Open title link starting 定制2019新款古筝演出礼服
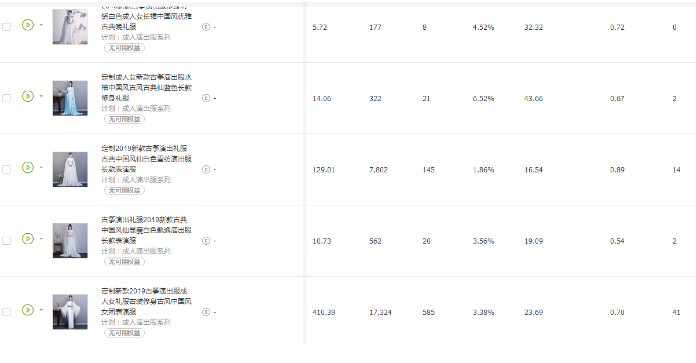Image resolution: width=696 pixels, height=363 pixels. pos(146,158)
